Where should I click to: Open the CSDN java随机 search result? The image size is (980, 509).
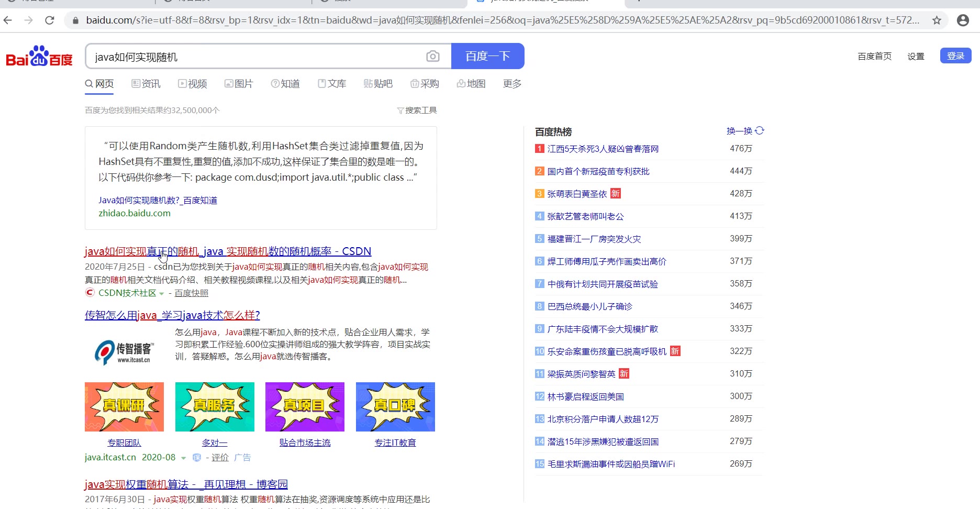pos(228,251)
